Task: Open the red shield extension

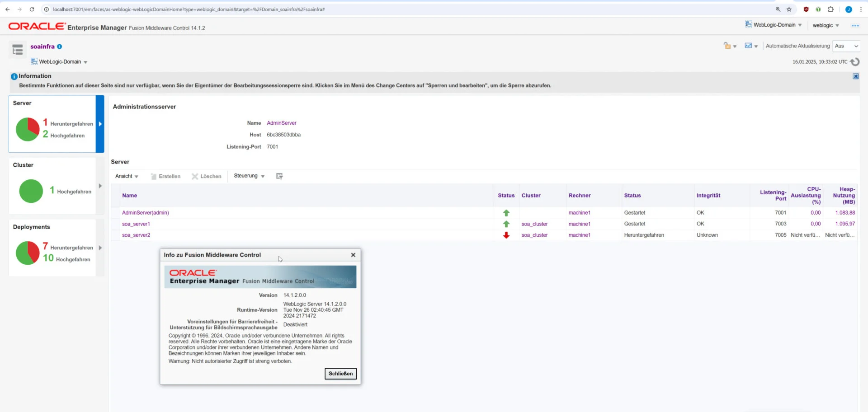Action: (x=806, y=9)
